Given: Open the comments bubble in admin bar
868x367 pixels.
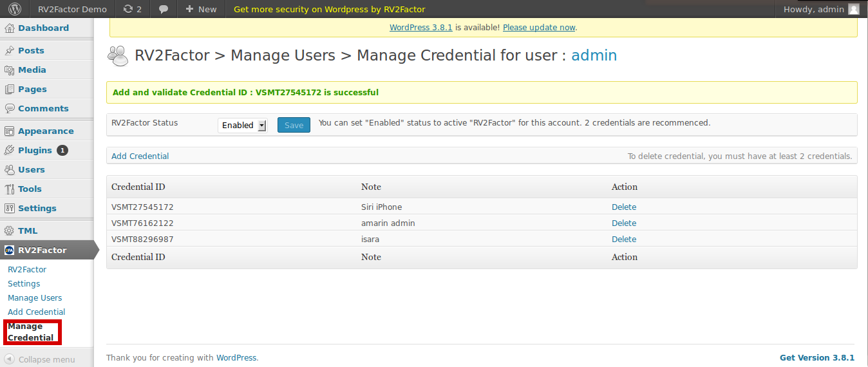Looking at the screenshot, I should pos(164,9).
